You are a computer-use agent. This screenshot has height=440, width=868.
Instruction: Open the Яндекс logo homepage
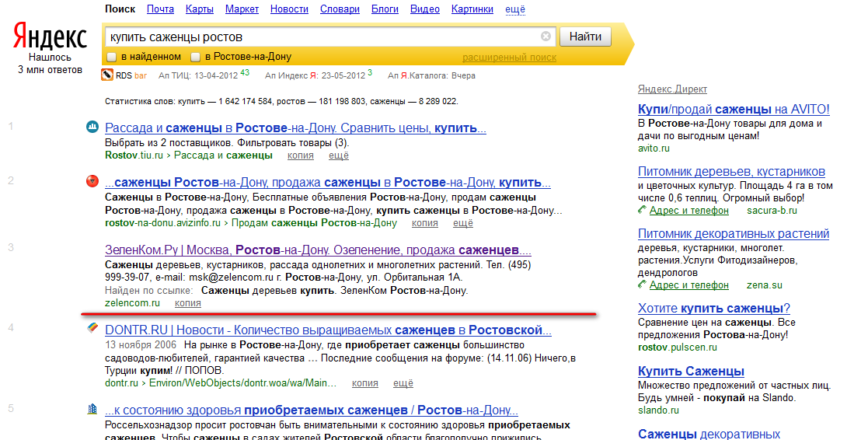coord(50,37)
